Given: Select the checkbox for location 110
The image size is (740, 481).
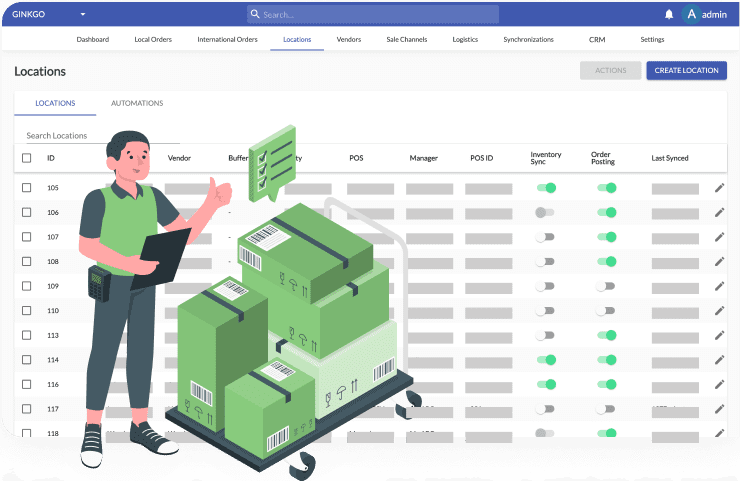Looking at the screenshot, I should point(26,311).
